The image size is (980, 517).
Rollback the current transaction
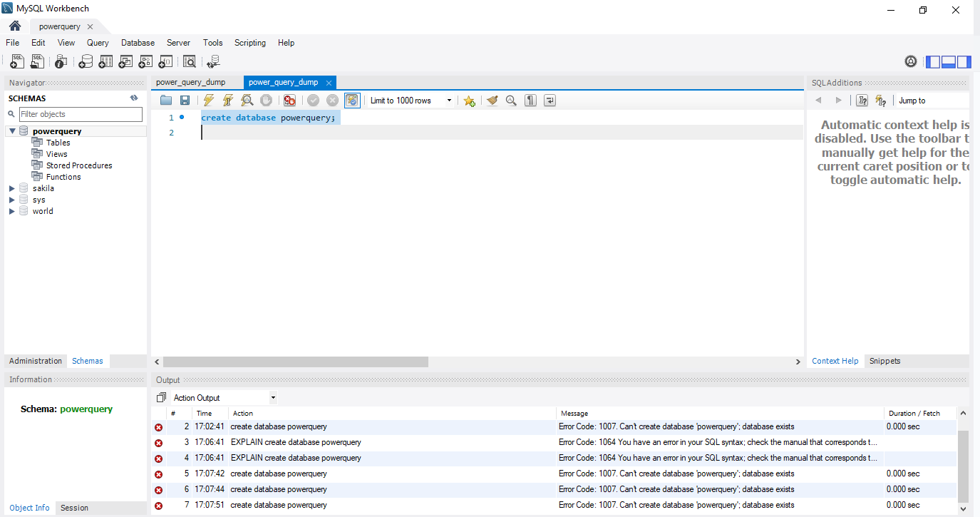pos(332,101)
